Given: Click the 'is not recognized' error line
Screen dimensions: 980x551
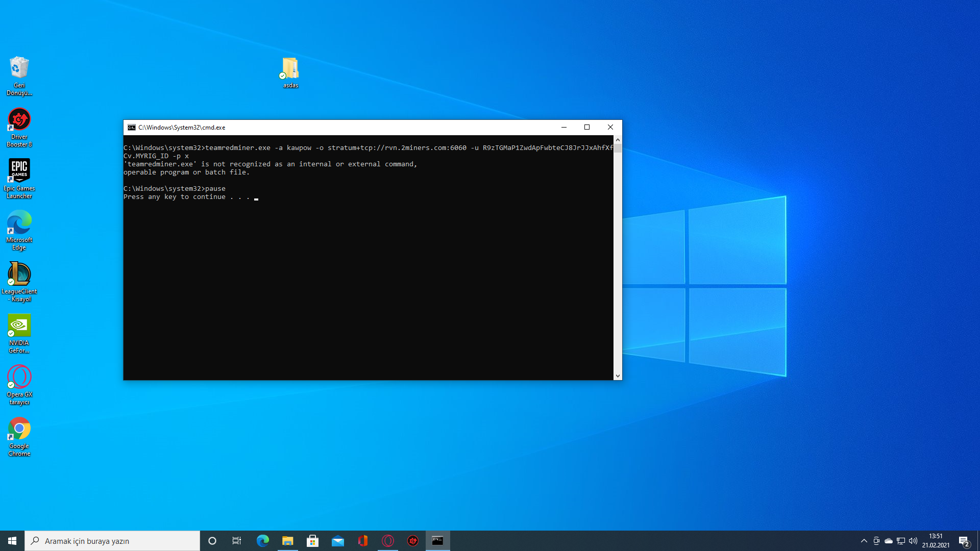Looking at the screenshot, I should 271,164.
